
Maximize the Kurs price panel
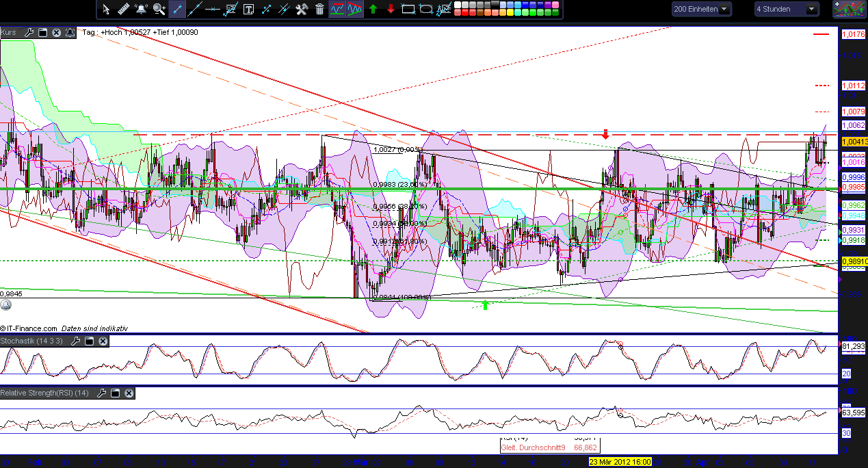click(42, 32)
